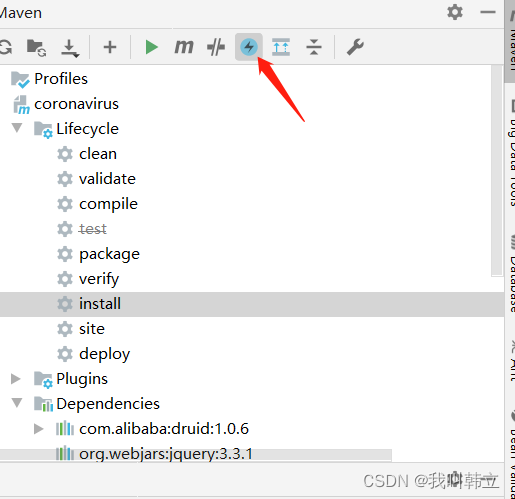Select the clean lifecycle goal

click(98, 154)
